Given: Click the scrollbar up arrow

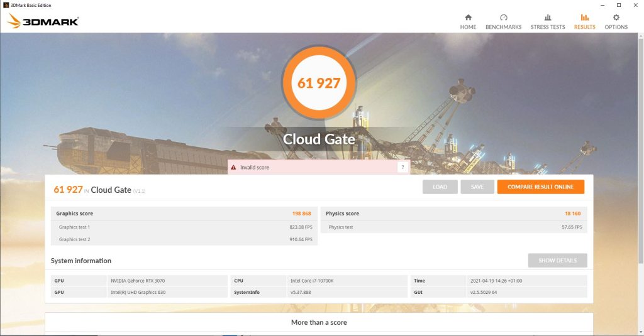Looking at the screenshot, I should pyautogui.click(x=641, y=36).
